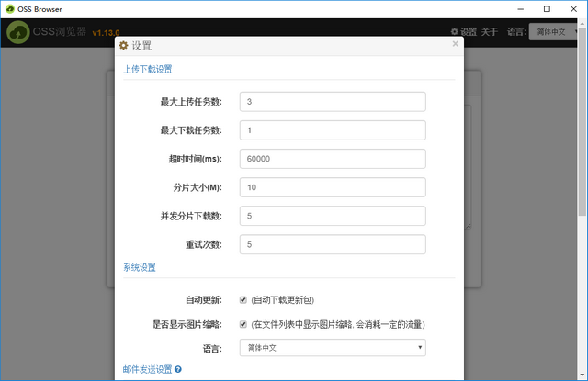This screenshot has height=381, width=588.
Task: Maximize the OSS Browser window
Action: tap(548, 9)
